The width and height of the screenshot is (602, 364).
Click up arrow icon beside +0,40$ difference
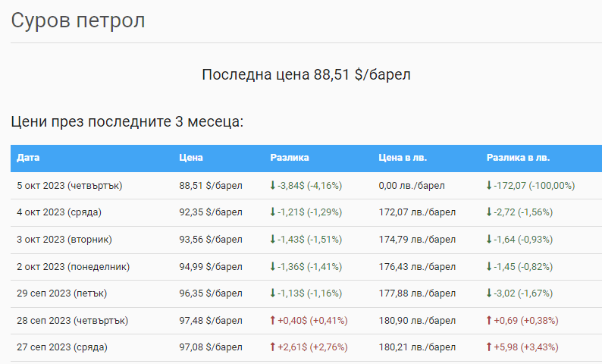click(x=273, y=321)
